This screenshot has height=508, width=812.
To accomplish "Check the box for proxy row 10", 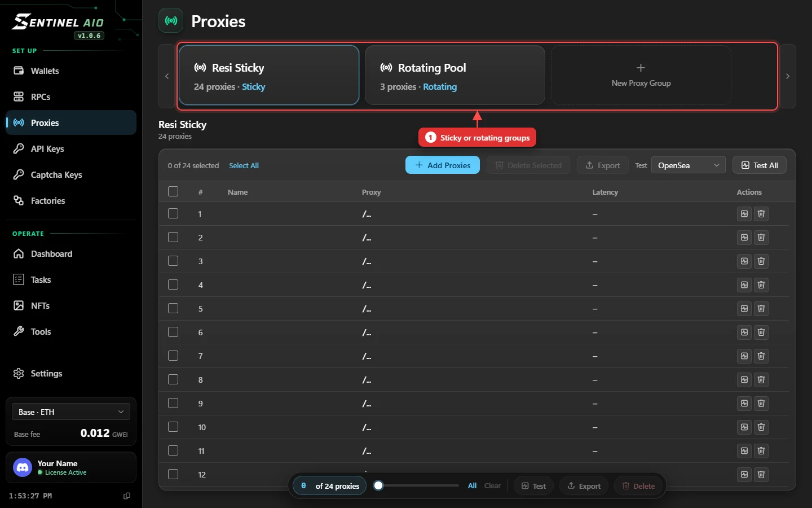I will (173, 427).
